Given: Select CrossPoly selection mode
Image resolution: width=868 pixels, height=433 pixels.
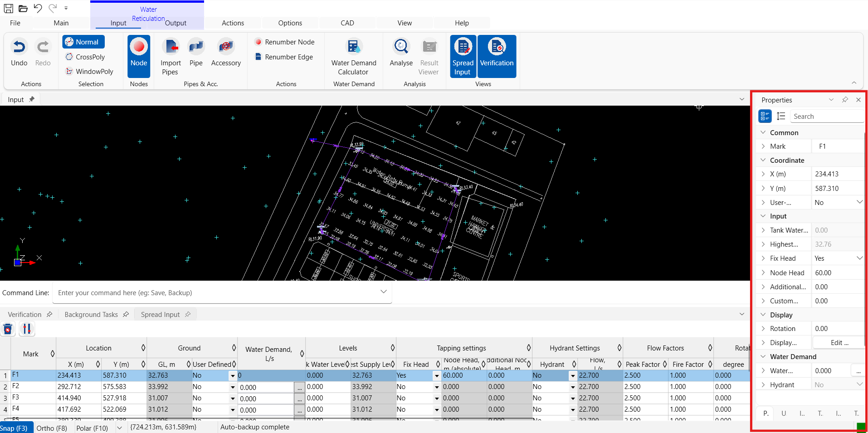Looking at the screenshot, I should 85,57.
